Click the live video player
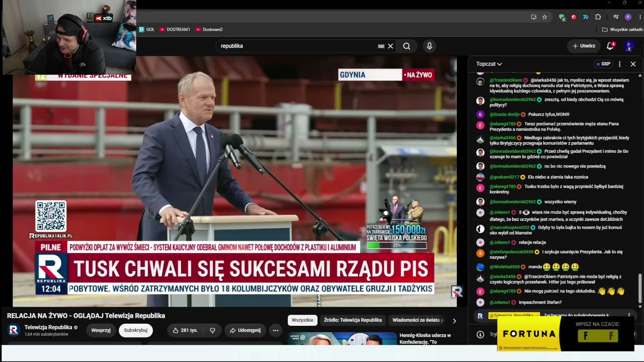 point(234,182)
